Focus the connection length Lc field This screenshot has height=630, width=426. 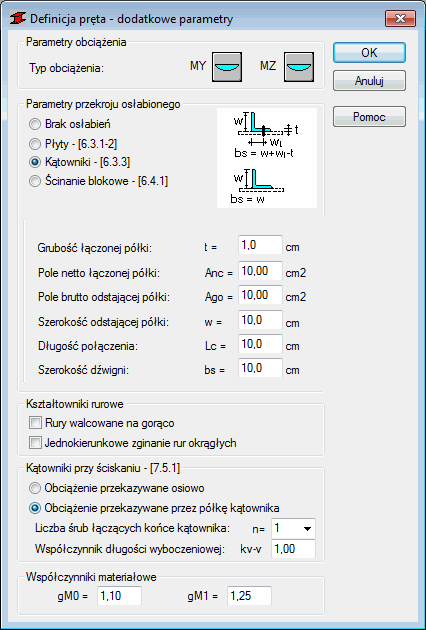point(260,344)
